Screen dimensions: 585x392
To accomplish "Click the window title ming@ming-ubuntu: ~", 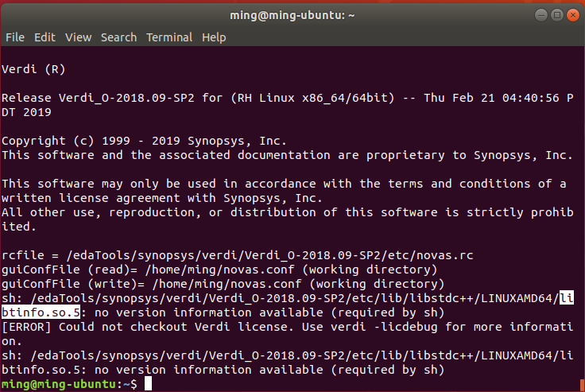I will click(x=292, y=15).
